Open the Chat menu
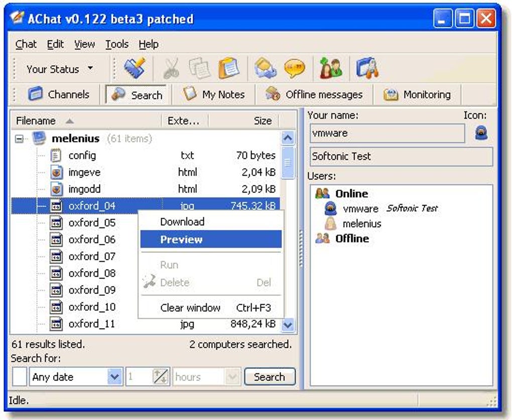Viewport: 512px width, 420px height. [x=26, y=44]
